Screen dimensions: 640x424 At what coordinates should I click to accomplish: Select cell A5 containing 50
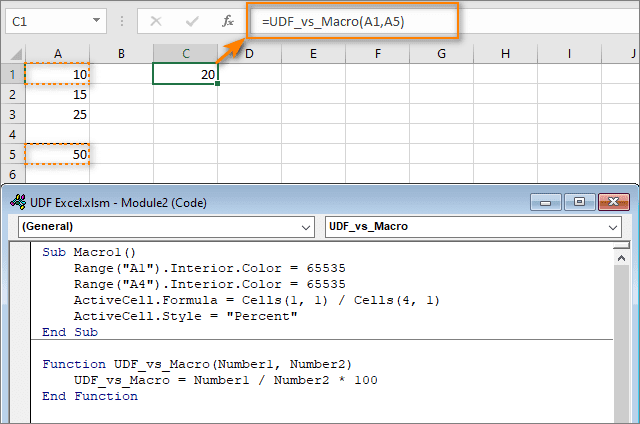(58, 154)
